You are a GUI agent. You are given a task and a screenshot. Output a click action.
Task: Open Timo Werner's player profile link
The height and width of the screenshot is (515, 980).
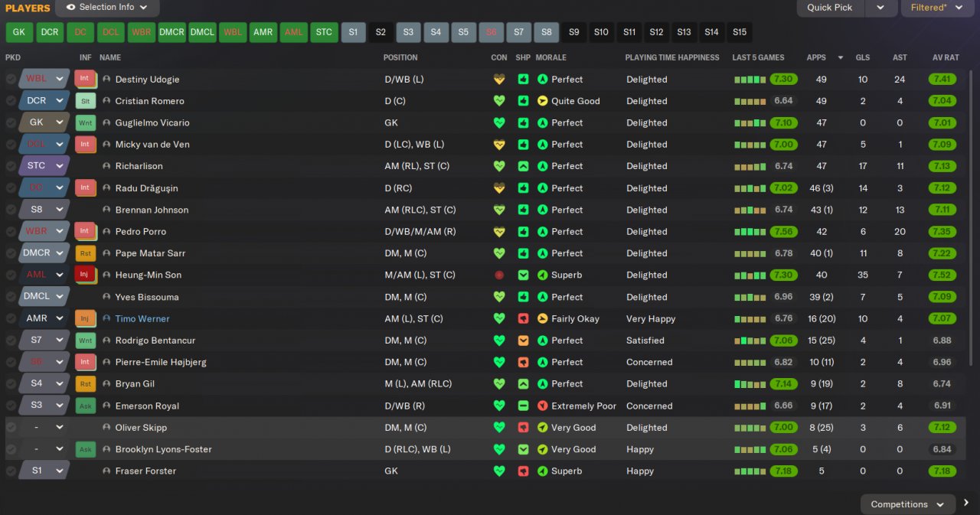[x=142, y=318]
